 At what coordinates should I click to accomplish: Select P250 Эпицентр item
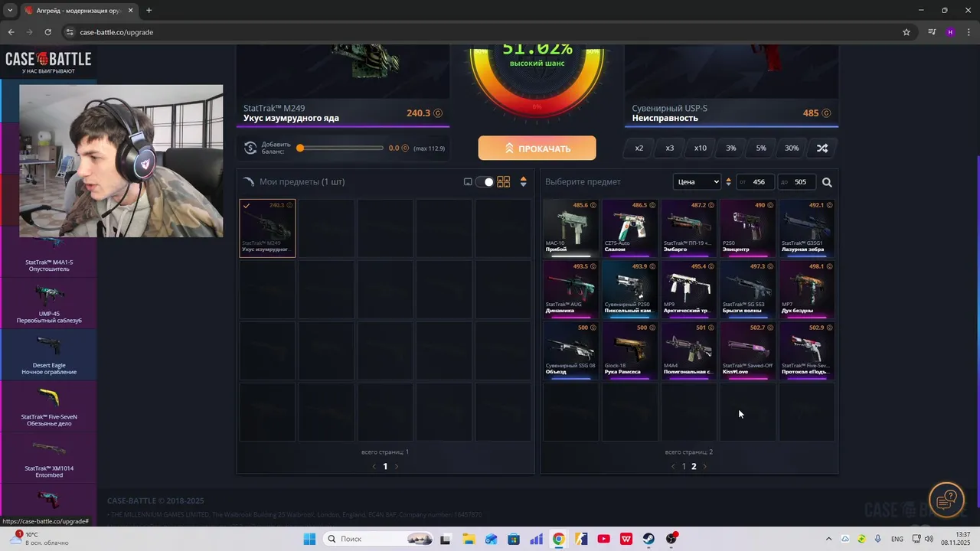(747, 228)
